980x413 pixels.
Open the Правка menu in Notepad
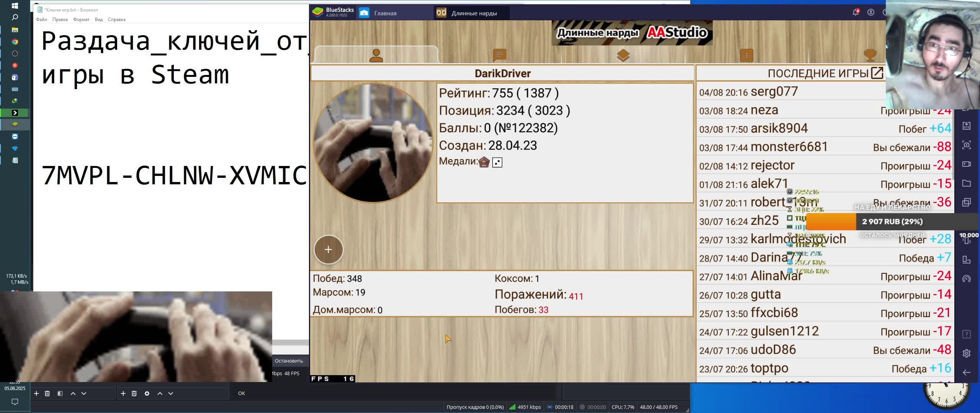coord(60,20)
